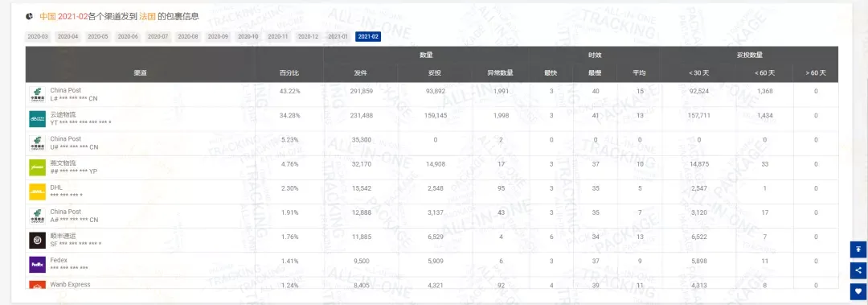Click the 发件 column header
The height and width of the screenshot is (305, 868).
point(360,73)
